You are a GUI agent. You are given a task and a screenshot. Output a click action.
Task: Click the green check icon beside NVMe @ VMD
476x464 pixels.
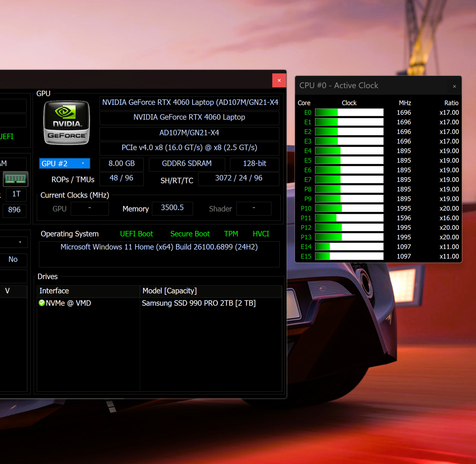pyautogui.click(x=42, y=303)
